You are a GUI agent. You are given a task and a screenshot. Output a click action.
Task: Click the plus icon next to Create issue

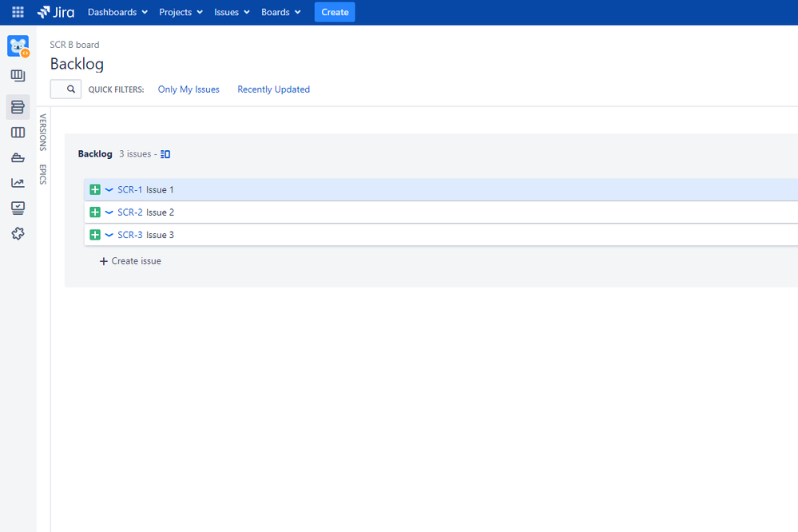[103, 261]
